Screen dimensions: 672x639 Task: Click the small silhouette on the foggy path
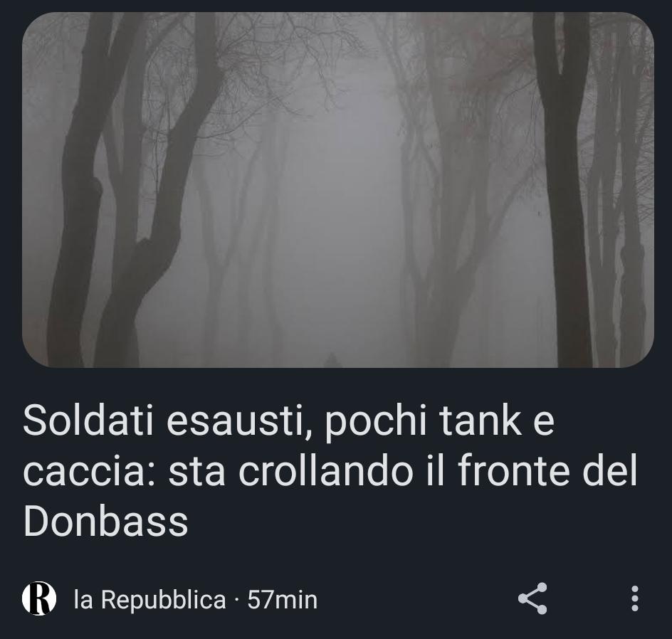(x=331, y=361)
